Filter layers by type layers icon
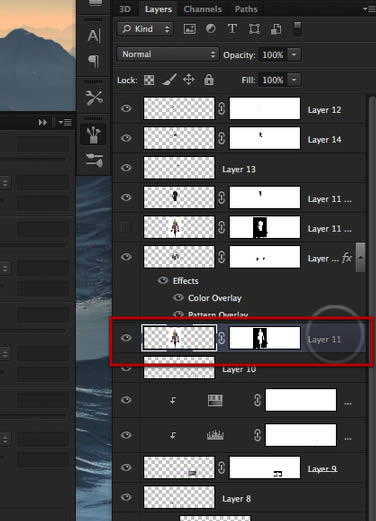Screen dimensions: 376x521 (x=232, y=29)
